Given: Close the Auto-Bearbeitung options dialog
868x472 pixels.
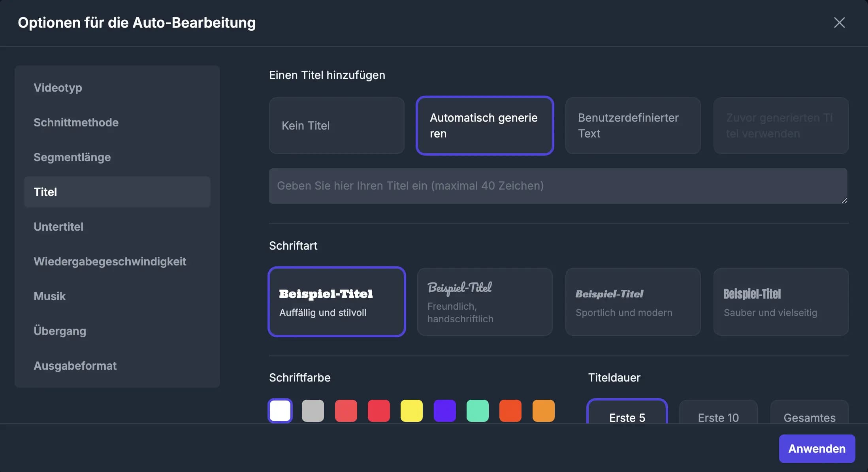Looking at the screenshot, I should pyautogui.click(x=839, y=23).
